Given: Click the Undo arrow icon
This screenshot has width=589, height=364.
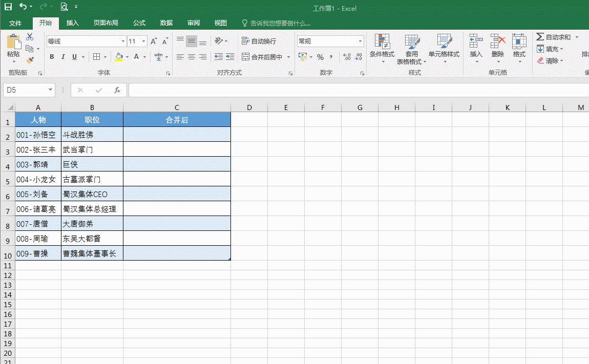Looking at the screenshot, I should click(23, 6).
